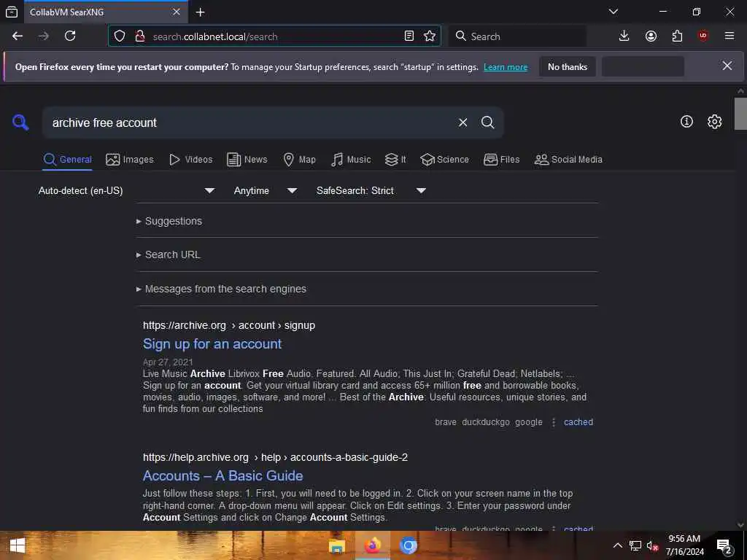Screen dimensions: 747x560
Task: Switch to the Social Media category
Action: coord(568,160)
